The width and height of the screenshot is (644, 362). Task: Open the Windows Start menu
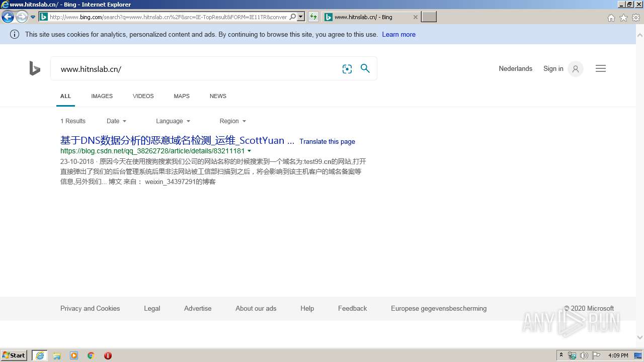[x=14, y=355]
